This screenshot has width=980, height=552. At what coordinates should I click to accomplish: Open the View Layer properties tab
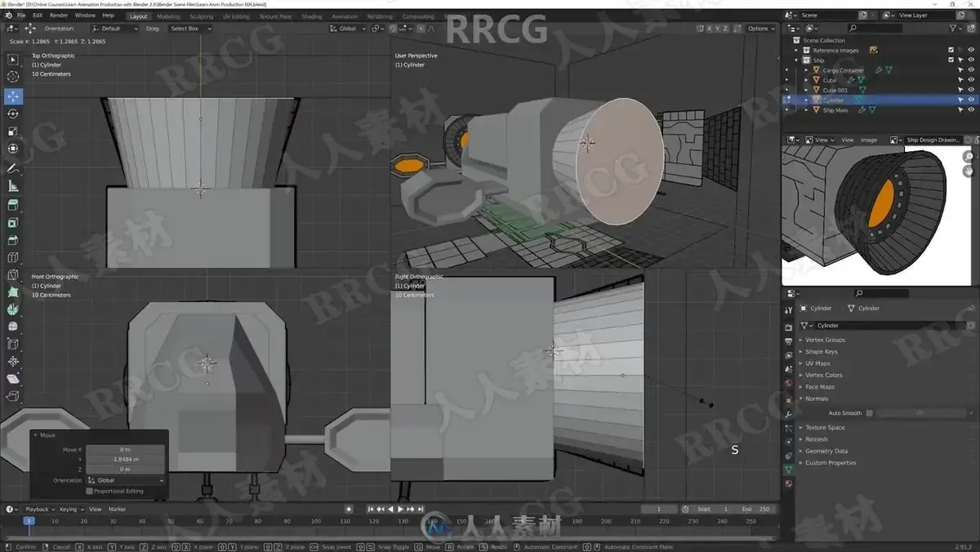789,355
